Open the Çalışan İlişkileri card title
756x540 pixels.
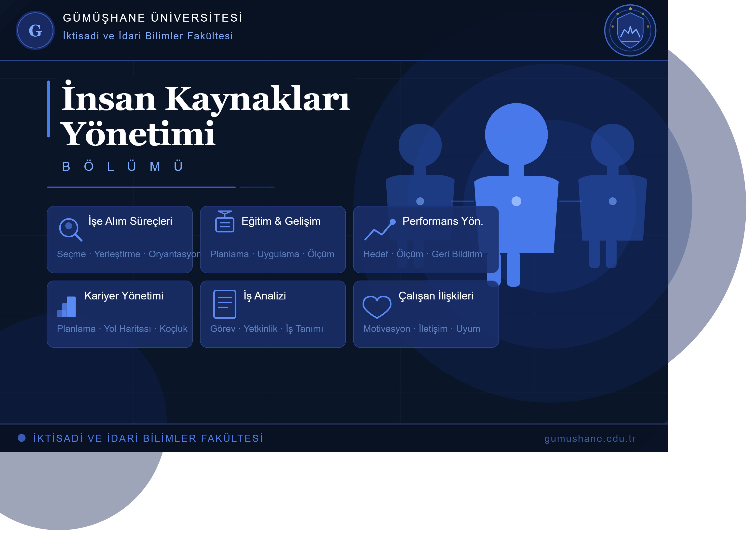coord(436,296)
